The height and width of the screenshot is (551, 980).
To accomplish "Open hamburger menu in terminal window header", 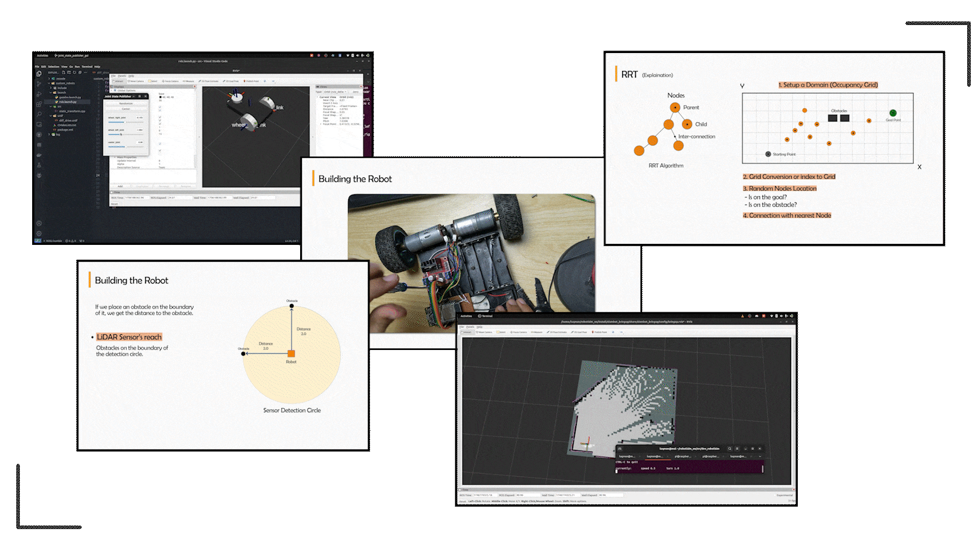I will point(737,448).
